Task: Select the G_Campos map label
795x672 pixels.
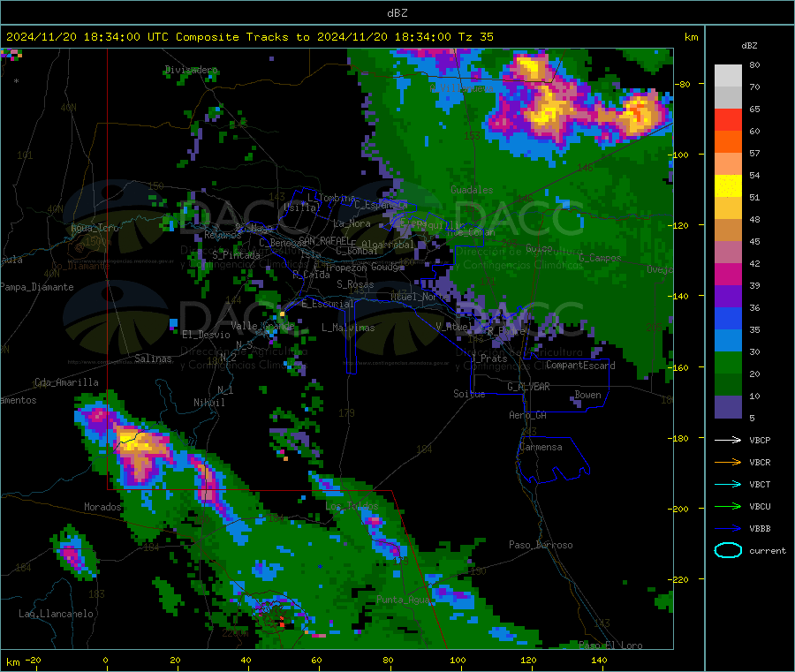Action: coord(600,258)
